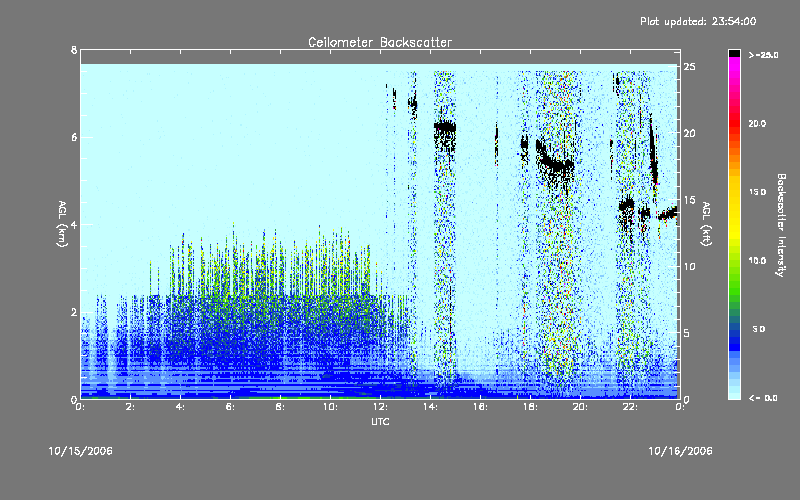
Task: Click the colorbar maximum label above 20.0
Action: [x=763, y=55]
